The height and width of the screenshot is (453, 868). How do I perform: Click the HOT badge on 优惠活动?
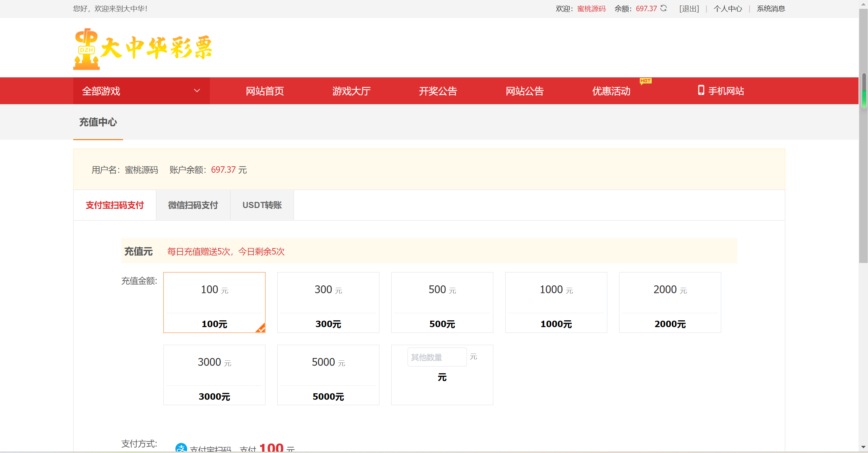point(645,81)
